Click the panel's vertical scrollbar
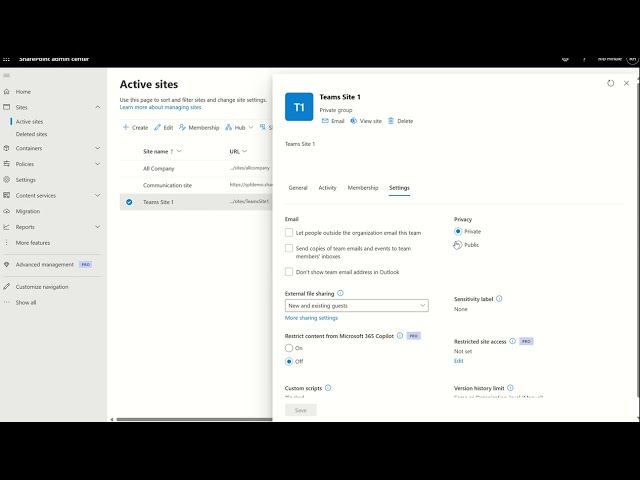Screen dimensions: 640x480 click(x=638, y=241)
